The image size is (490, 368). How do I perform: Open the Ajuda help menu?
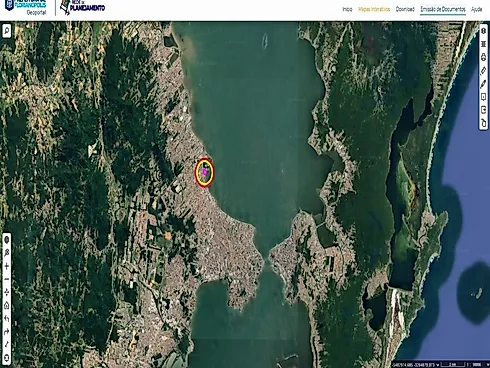pos(477,9)
